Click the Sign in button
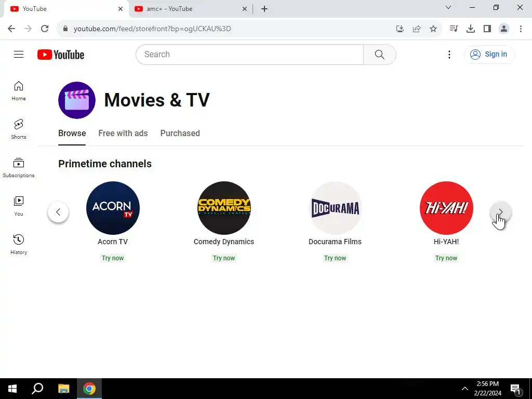 tap(489, 54)
